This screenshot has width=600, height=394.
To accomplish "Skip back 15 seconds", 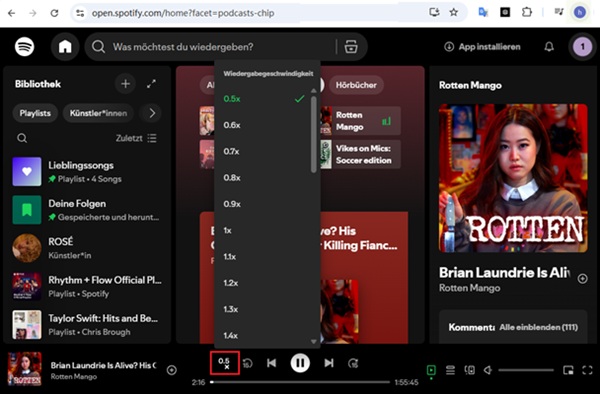I will [248, 363].
